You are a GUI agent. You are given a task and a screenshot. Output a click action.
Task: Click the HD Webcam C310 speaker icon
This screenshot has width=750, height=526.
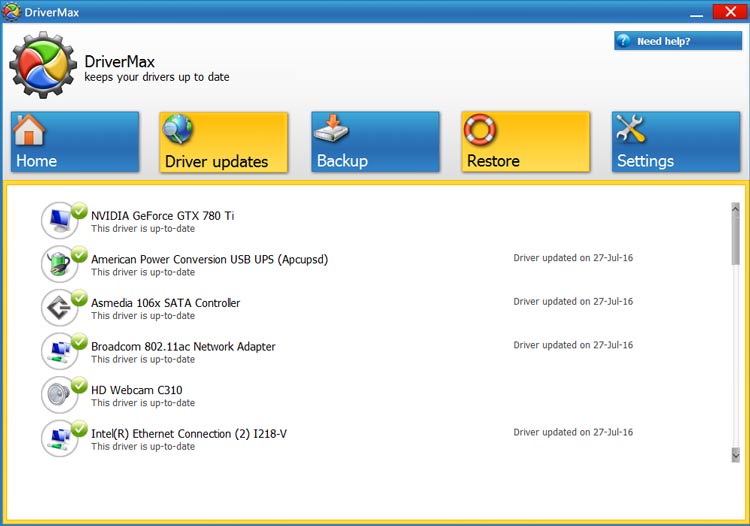(60, 394)
